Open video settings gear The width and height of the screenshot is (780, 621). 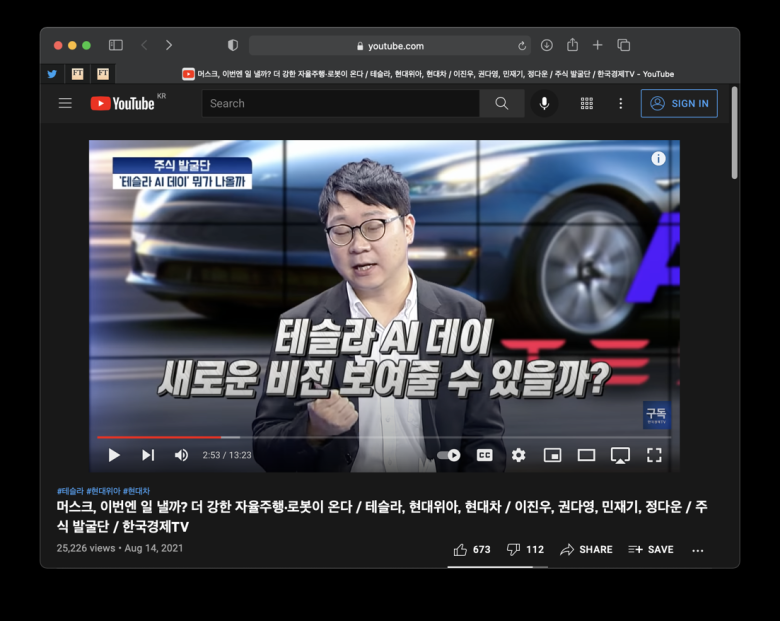[x=518, y=455]
